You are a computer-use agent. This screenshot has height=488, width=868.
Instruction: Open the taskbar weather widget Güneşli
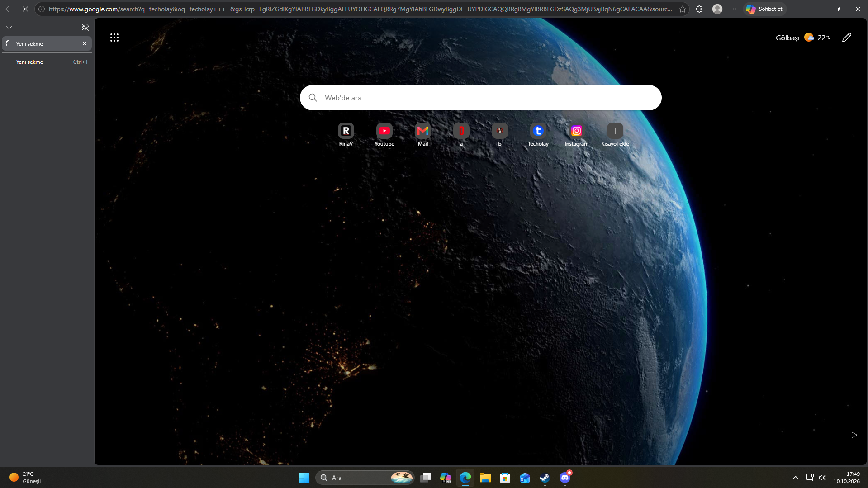[26, 478]
